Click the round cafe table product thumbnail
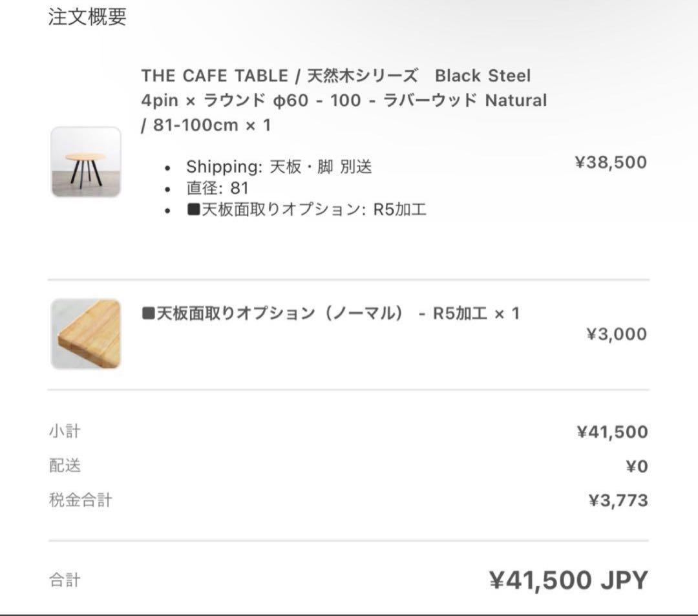 pos(86,162)
